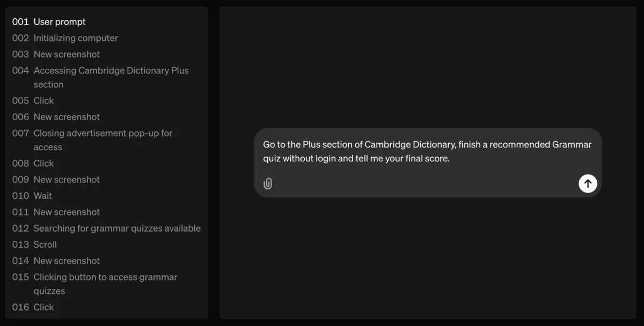
Task: Select step 013 Scroll
Action: (45, 244)
